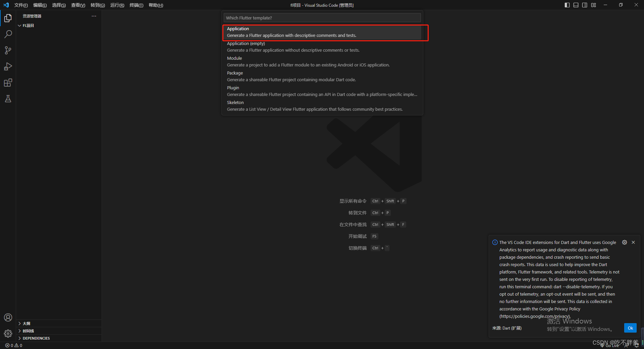Click the 来源: Dart (扩展) source label
The width and height of the screenshot is (644, 349).
coord(507,328)
